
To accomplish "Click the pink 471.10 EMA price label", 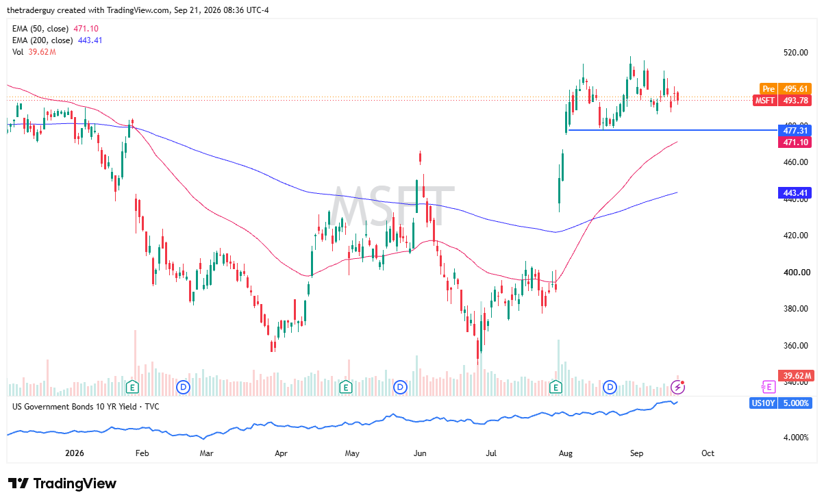I will [795, 142].
